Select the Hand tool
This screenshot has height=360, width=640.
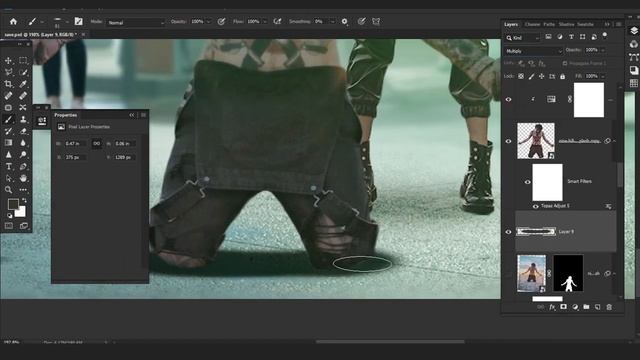[23, 178]
